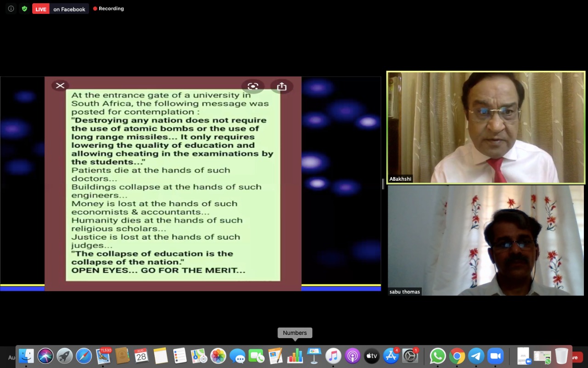Open Numbers from the dock
The image size is (588, 368).
pos(295,356)
